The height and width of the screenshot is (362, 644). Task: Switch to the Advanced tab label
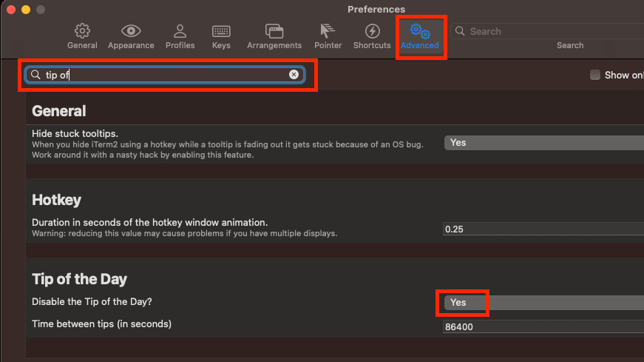click(420, 45)
